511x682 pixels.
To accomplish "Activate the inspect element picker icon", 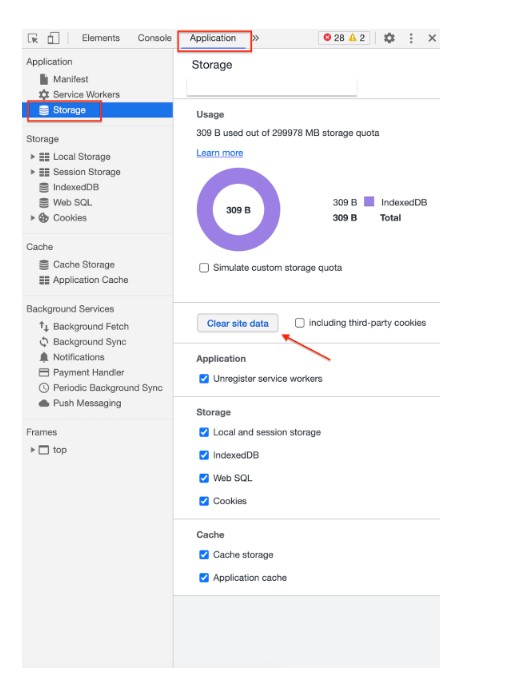I will 33,38.
